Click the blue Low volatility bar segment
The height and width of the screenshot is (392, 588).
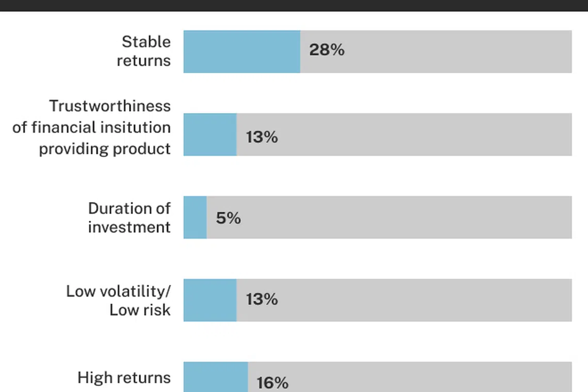(x=210, y=300)
